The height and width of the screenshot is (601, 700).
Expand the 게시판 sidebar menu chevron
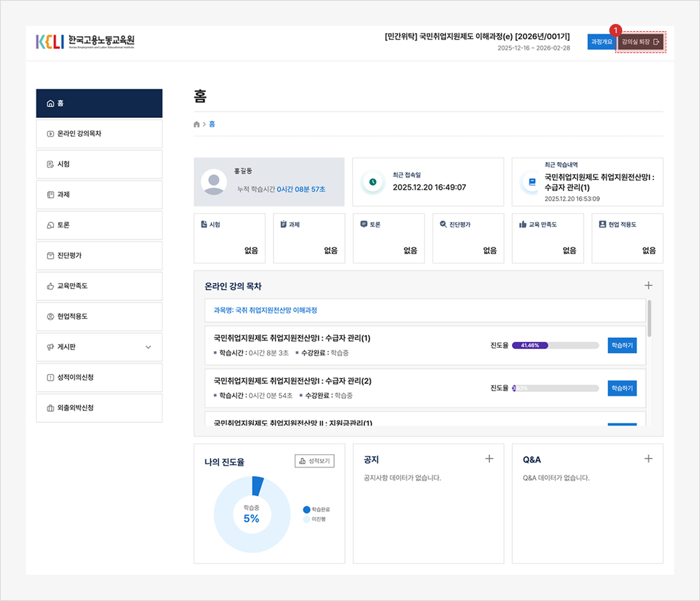point(148,347)
